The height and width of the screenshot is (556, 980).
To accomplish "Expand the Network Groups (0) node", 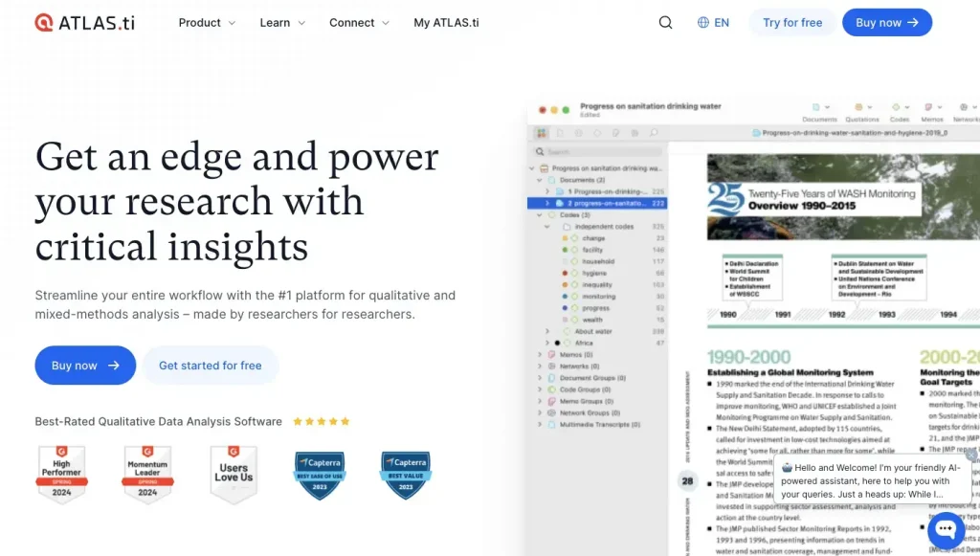I will [540, 413].
